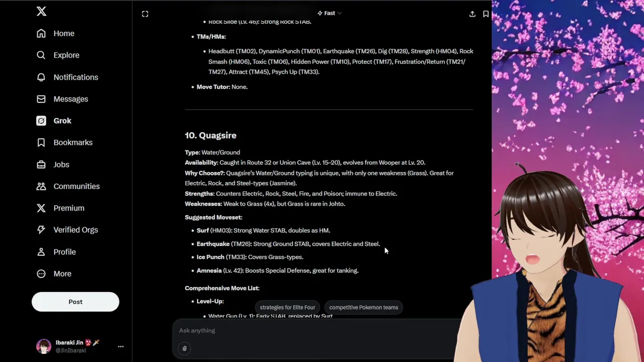Open Communities link label
The height and width of the screenshot is (362, 644).
coord(76,186)
